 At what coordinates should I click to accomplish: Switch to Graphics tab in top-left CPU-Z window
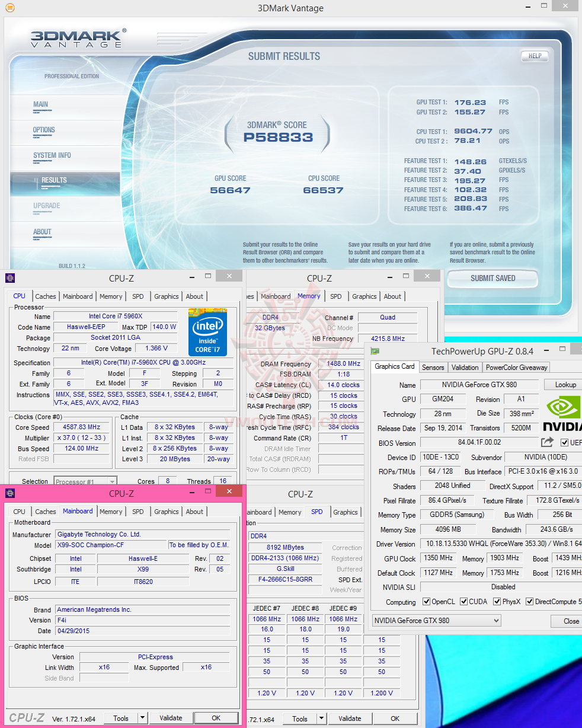(x=167, y=296)
